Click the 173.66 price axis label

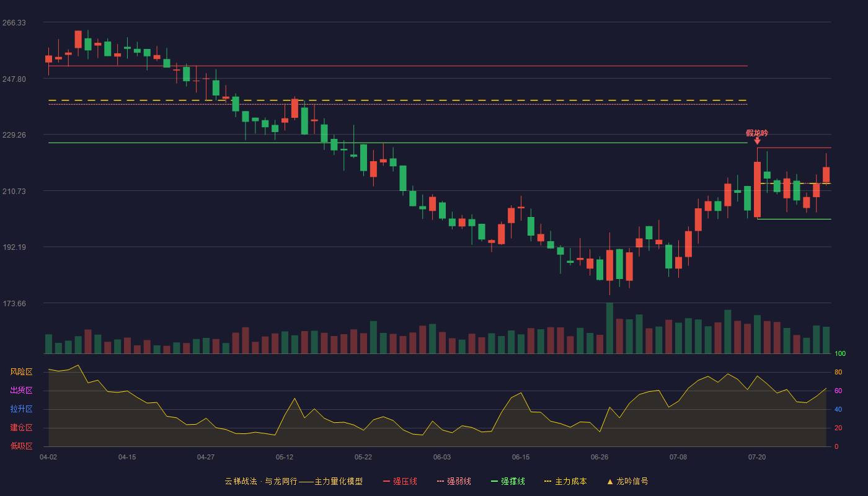[x=14, y=304]
